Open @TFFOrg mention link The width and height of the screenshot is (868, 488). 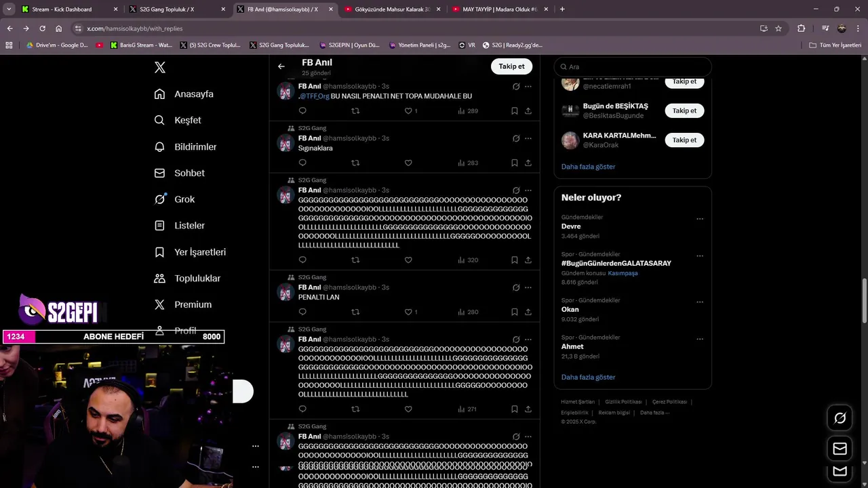pos(315,96)
